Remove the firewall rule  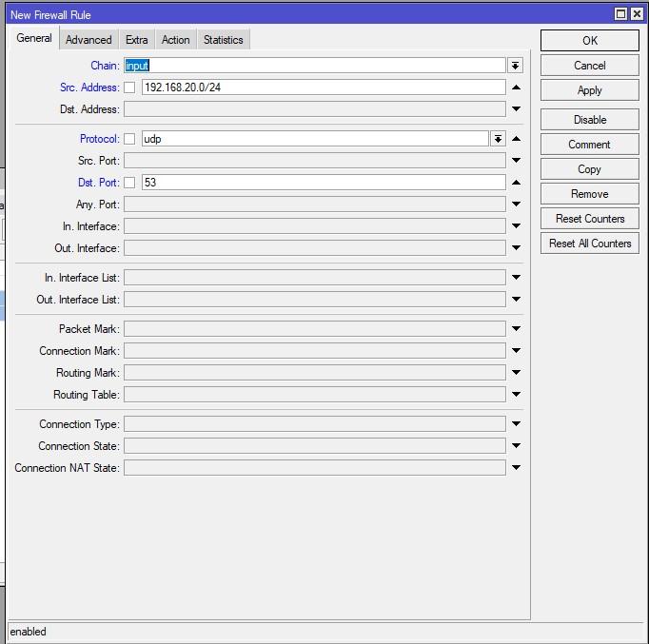coord(589,194)
